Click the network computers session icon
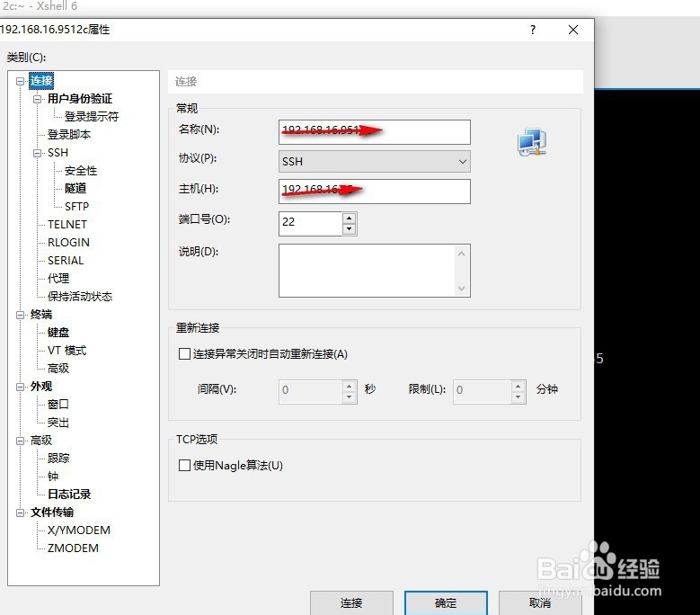 [x=532, y=141]
